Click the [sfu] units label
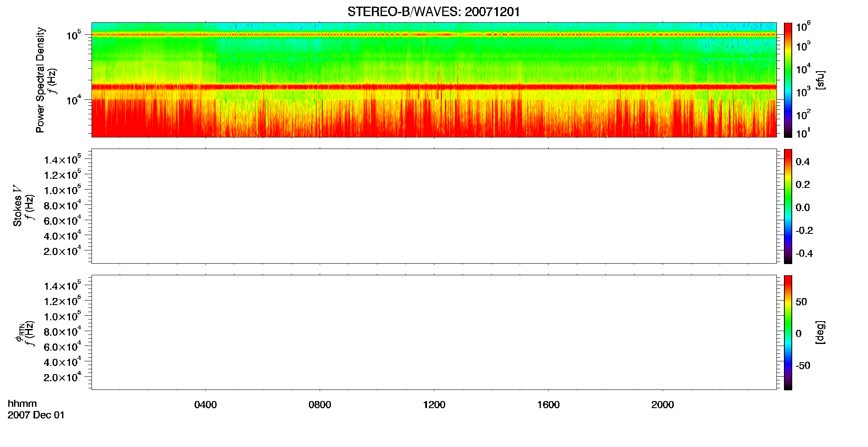The height and width of the screenshot is (447, 868). coord(820,80)
